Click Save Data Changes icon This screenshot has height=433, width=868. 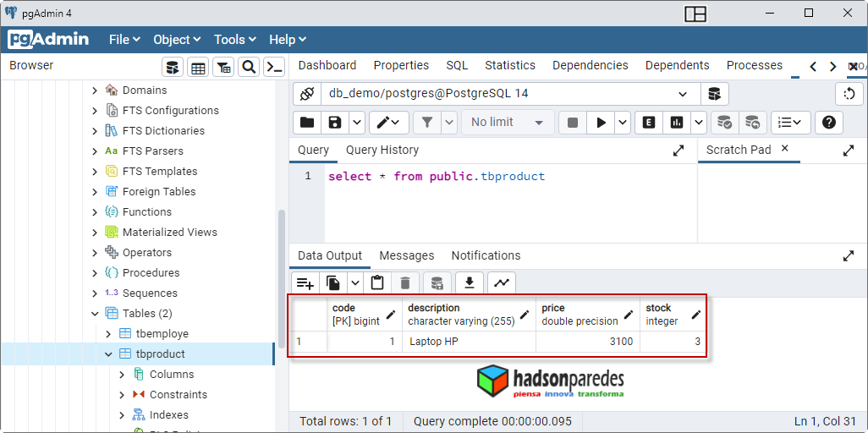(437, 283)
